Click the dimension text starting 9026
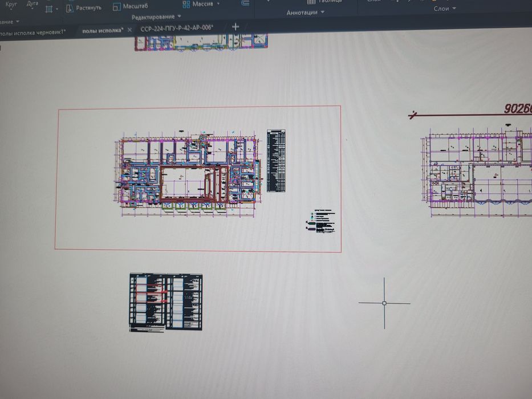The height and width of the screenshot is (399, 532). (518, 108)
